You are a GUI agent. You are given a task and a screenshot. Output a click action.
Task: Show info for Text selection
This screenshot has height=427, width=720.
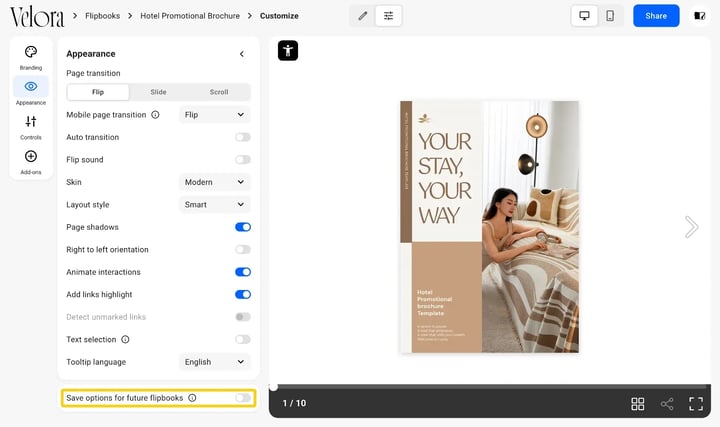[x=125, y=339]
